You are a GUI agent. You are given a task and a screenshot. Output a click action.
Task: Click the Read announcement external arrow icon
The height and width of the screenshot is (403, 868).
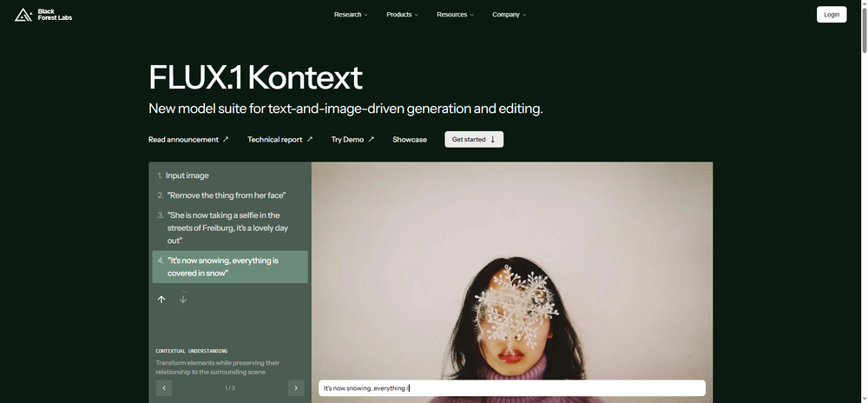pyautogui.click(x=226, y=140)
